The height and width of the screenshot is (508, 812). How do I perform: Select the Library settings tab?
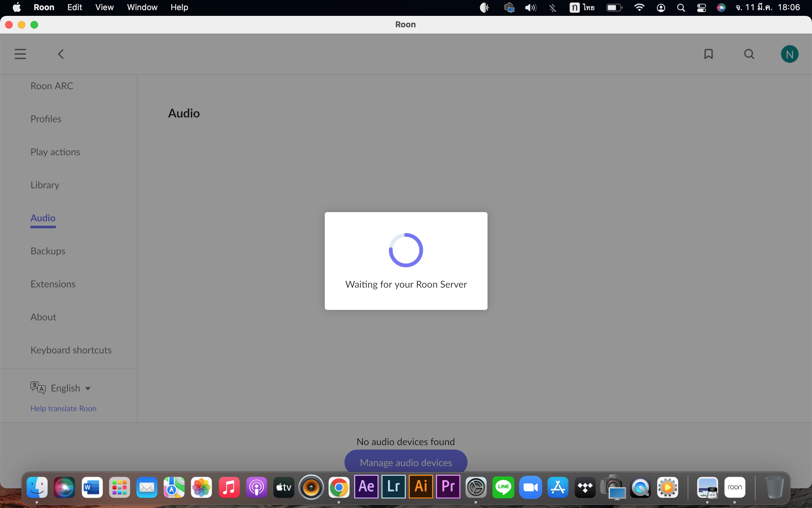(x=45, y=185)
